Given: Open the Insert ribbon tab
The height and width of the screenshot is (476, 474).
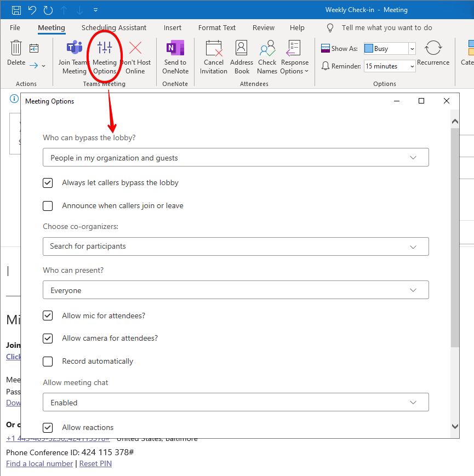Looking at the screenshot, I should [173, 27].
